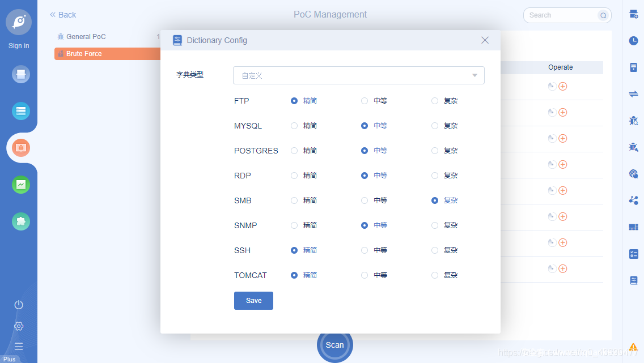Image resolution: width=644 pixels, height=363 pixels.
Task: Click the orange warning triangle icon
Action: [633, 347]
